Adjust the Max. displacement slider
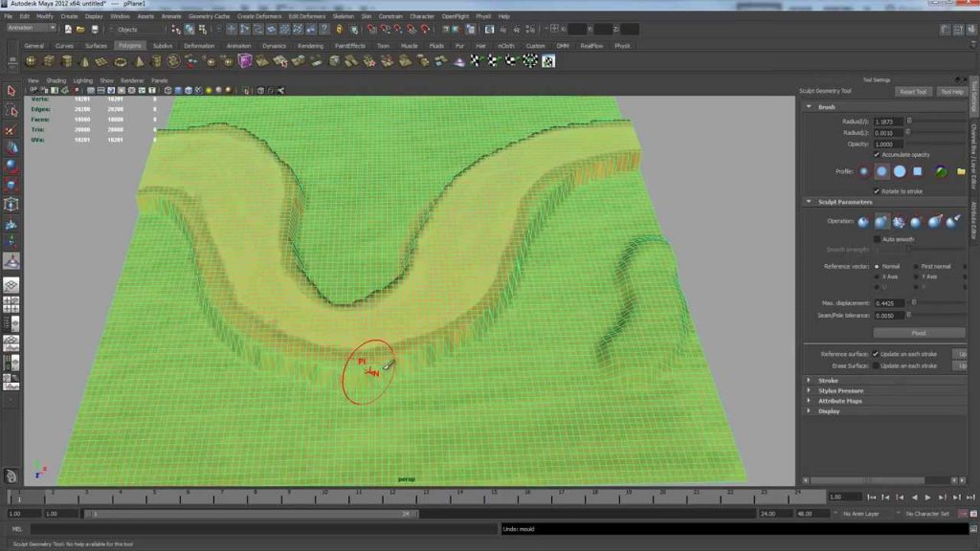Screen dimensions: 980x551 (x=938, y=303)
